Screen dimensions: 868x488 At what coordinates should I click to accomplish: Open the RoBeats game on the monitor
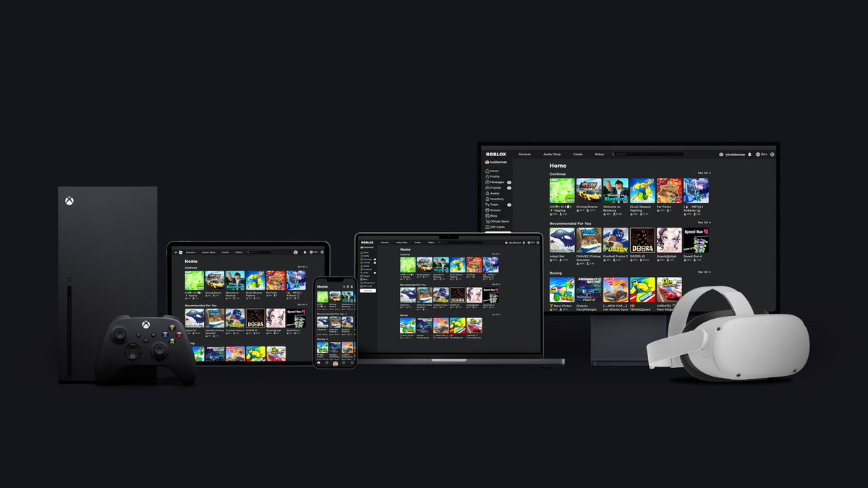point(696,191)
